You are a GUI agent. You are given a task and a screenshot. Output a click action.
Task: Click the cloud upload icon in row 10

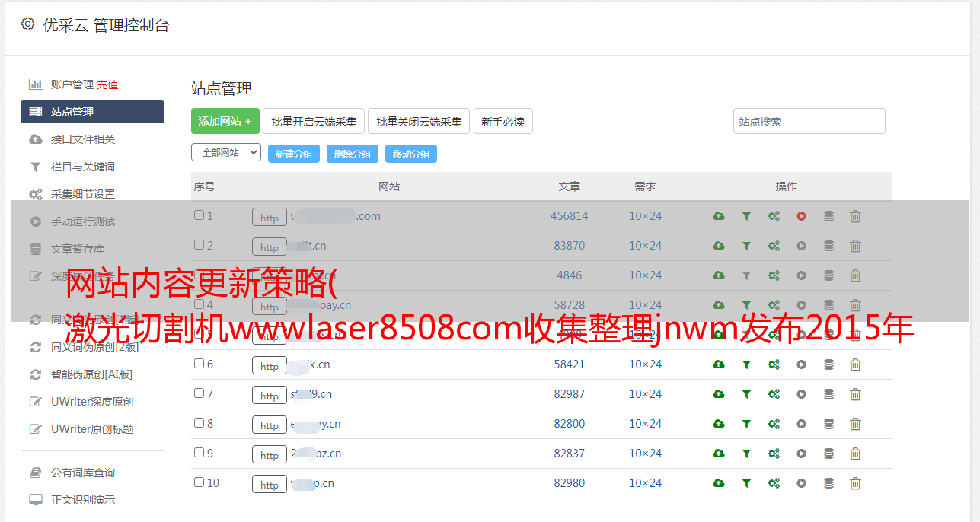[719, 483]
